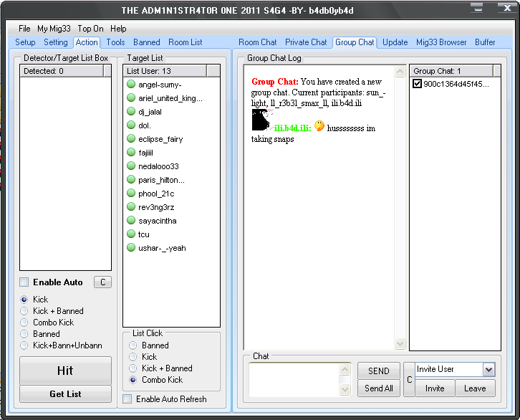Switch to the Room Chat tab
This screenshot has width=520, height=420.
point(258,42)
